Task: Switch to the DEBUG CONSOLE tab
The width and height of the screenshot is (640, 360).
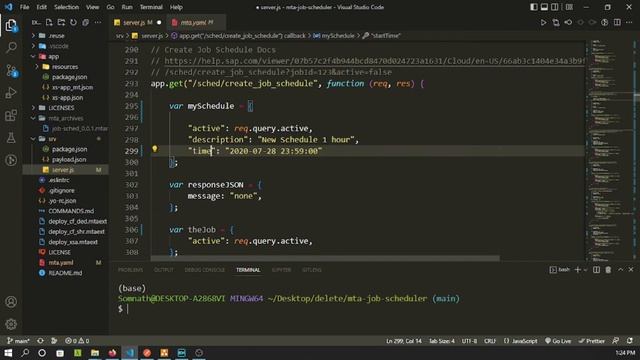Action: tap(204, 270)
